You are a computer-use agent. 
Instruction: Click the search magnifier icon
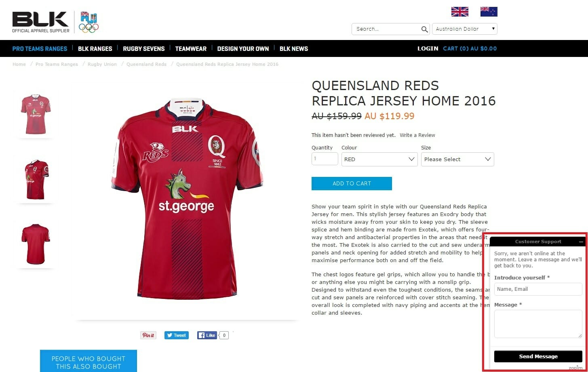pyautogui.click(x=424, y=29)
